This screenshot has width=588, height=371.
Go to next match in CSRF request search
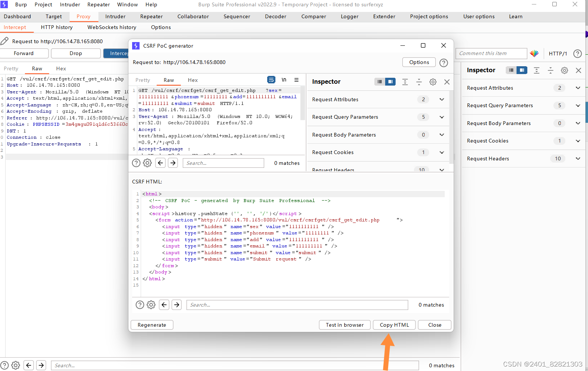point(173,163)
